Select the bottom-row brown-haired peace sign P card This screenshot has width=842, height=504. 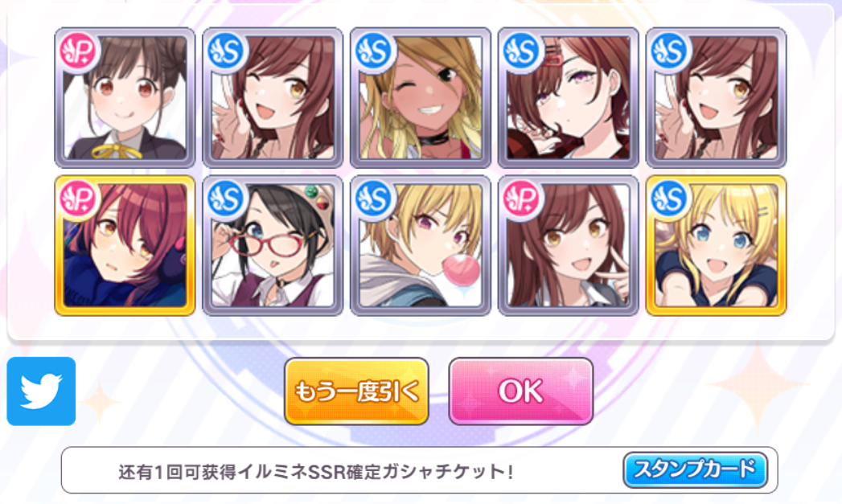[x=568, y=246]
